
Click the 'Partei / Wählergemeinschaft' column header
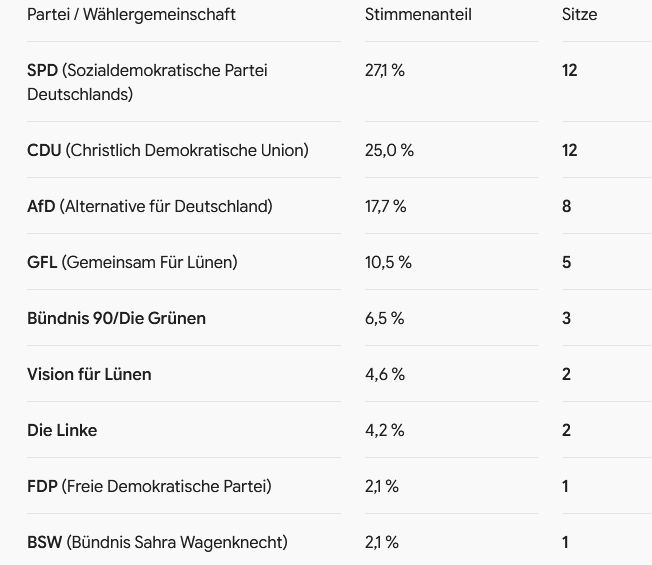[x=131, y=15]
